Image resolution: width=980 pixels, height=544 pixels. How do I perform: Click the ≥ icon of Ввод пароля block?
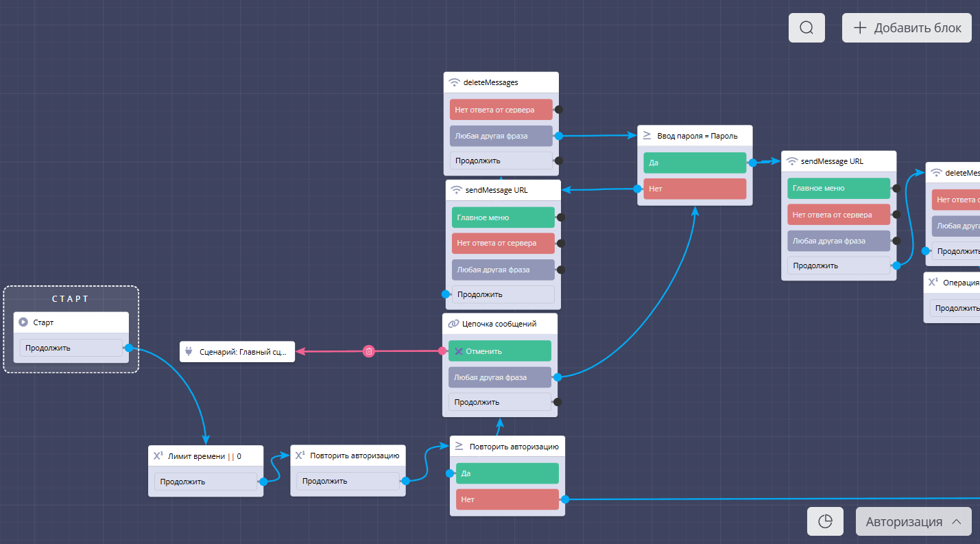click(647, 135)
